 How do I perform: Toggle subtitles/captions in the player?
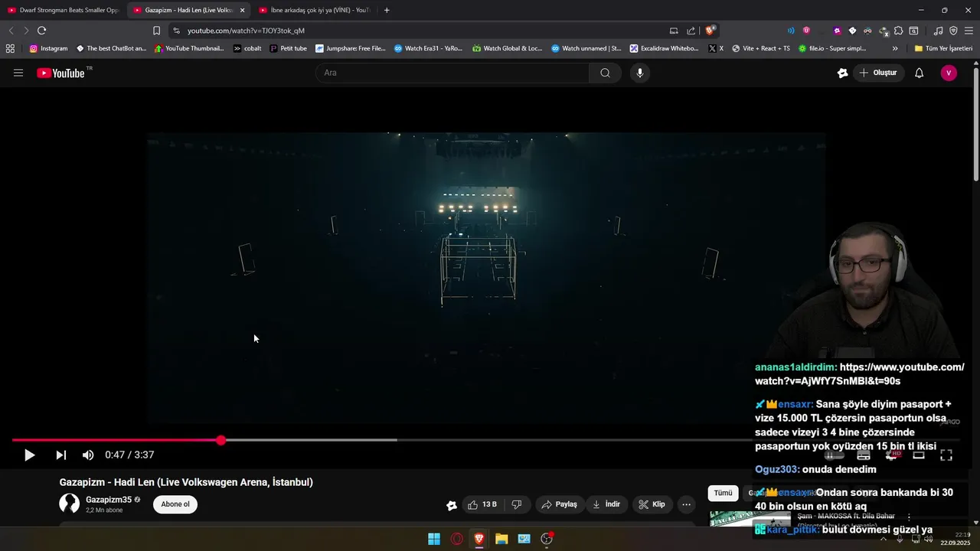point(864,455)
